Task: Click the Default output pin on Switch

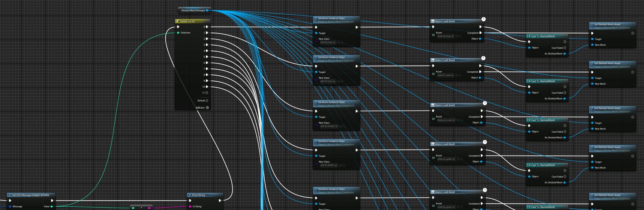Action: (x=207, y=100)
